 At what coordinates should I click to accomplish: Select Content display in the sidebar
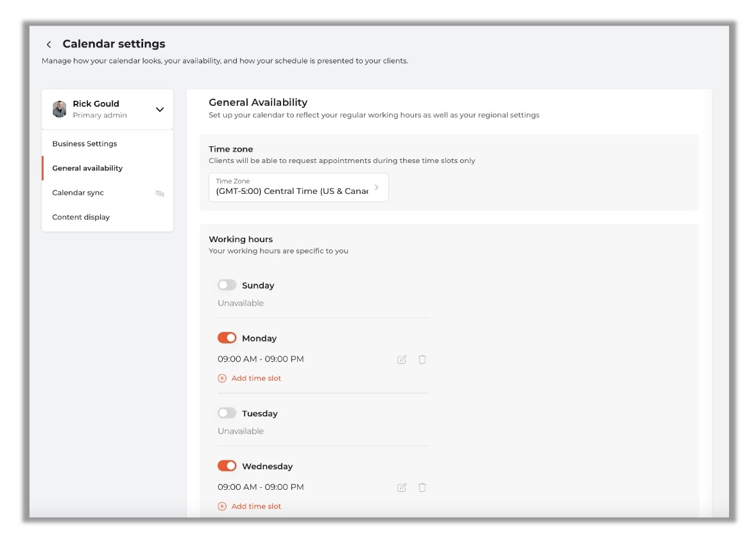coord(81,217)
